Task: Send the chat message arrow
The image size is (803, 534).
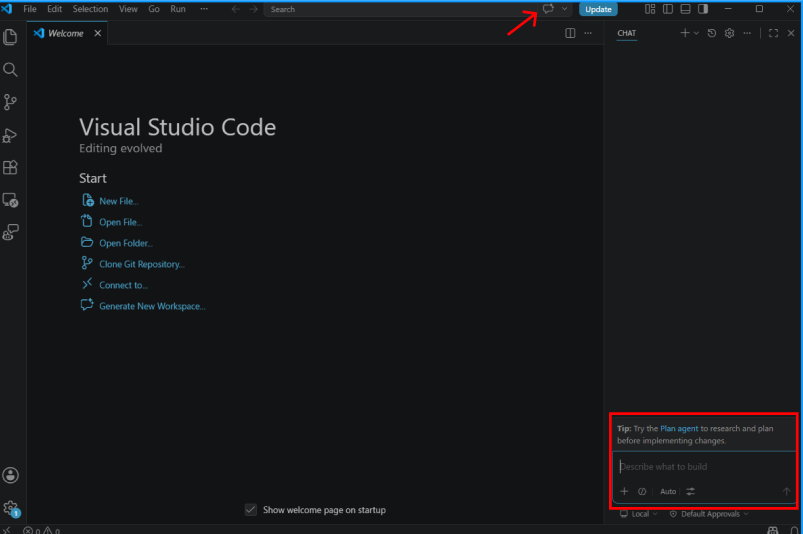Action: click(786, 492)
